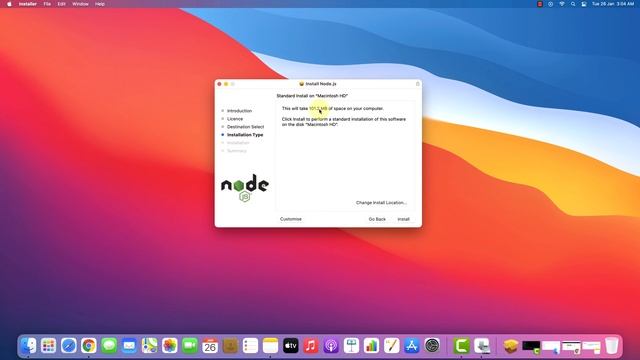Open Messages from the Dock
640x360 pixels.
coord(109,346)
